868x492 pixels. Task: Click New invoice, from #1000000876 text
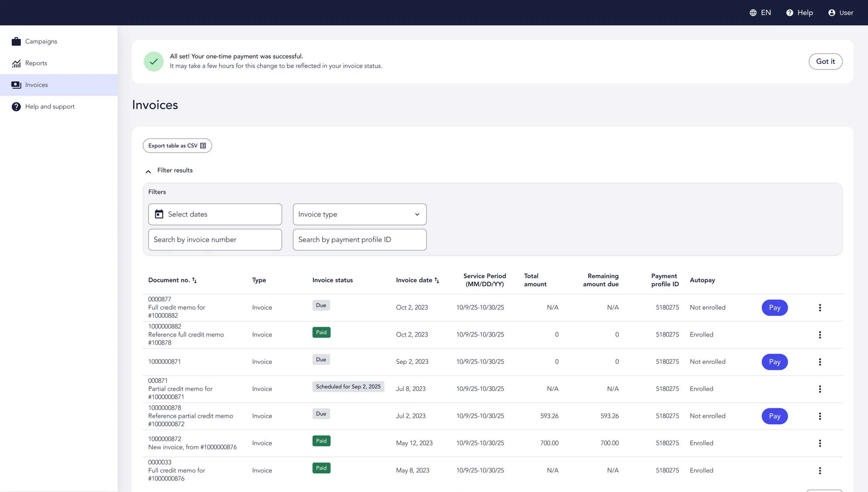[x=192, y=447]
